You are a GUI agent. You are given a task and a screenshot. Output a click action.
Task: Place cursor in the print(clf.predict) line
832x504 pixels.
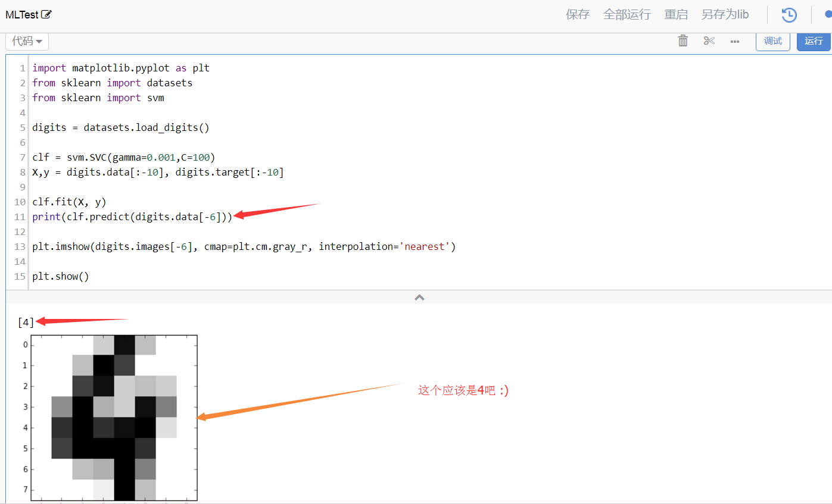tap(132, 217)
